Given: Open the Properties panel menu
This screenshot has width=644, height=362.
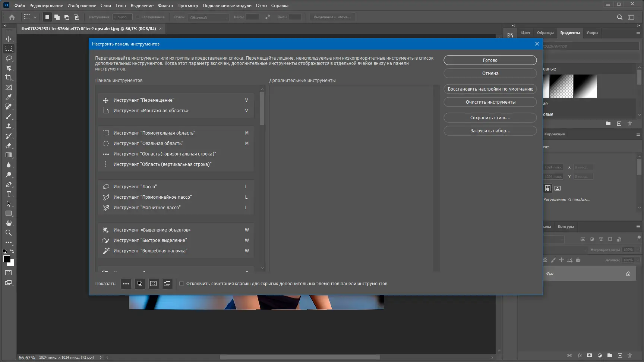Looking at the screenshot, I should 638,134.
